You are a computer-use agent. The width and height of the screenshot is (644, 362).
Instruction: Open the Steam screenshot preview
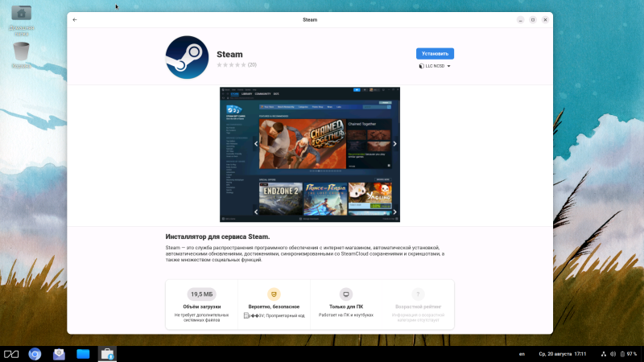click(310, 153)
